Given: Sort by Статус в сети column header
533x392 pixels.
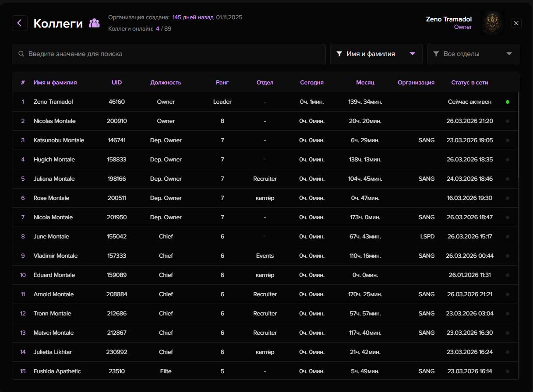Looking at the screenshot, I should tap(469, 83).
